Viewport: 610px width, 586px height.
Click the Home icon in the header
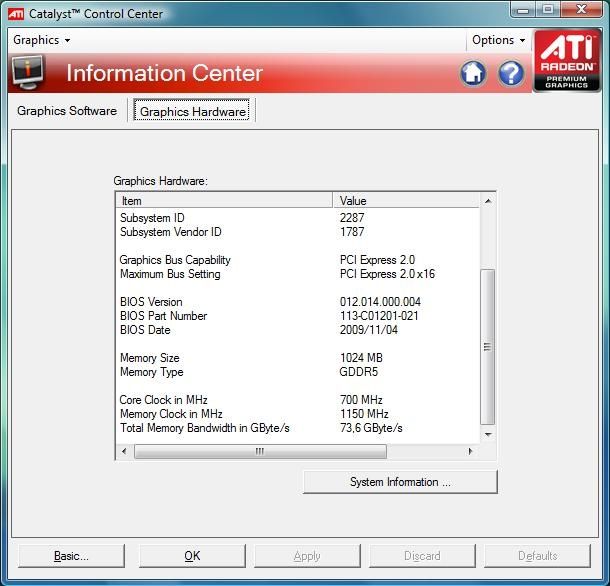coord(473,73)
